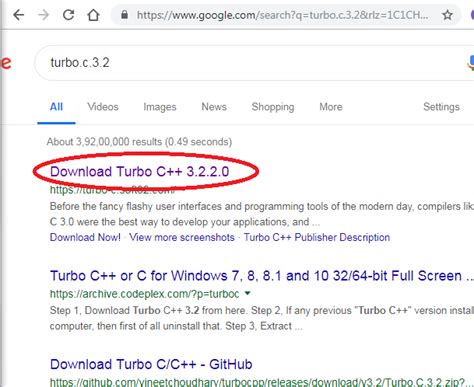Open the Settings menu under the search bar
The height and width of the screenshot is (387, 474).
[441, 107]
